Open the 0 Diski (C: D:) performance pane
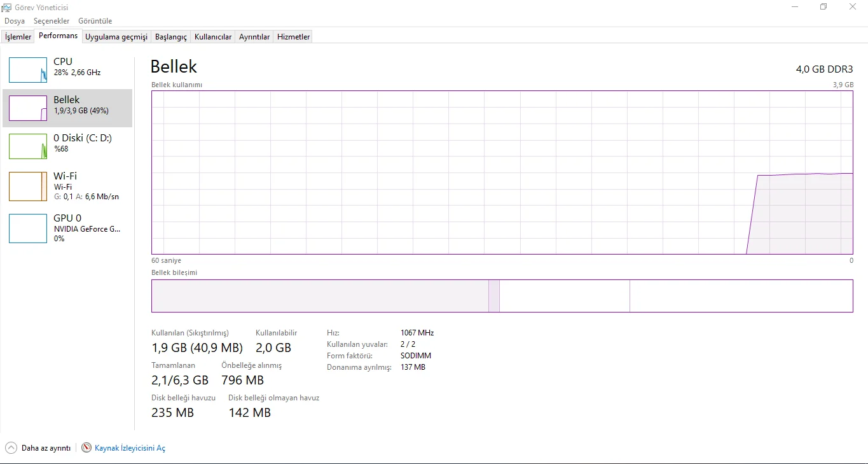The width and height of the screenshot is (868, 464). 28,146
